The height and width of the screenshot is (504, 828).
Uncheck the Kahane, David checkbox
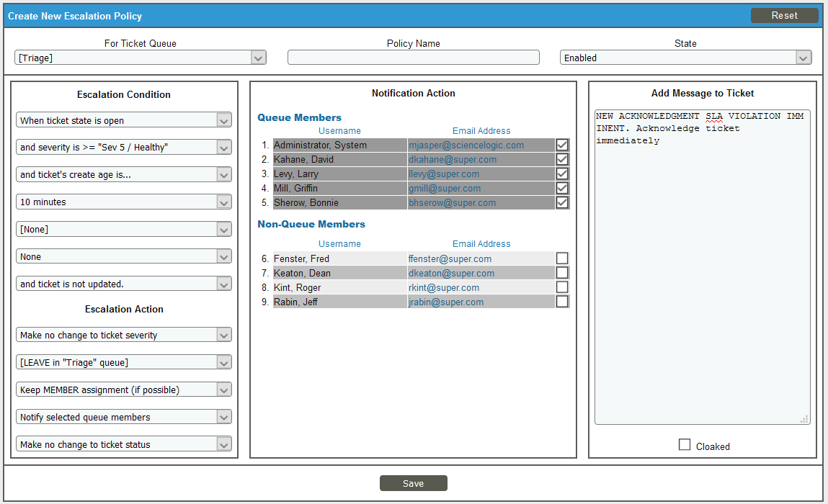point(562,159)
